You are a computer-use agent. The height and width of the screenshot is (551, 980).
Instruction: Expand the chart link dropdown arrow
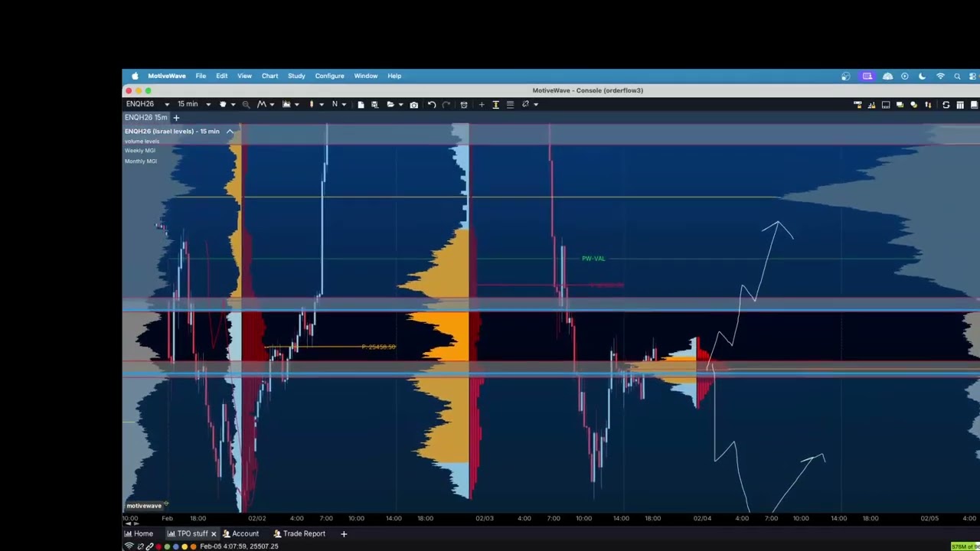coord(536,105)
